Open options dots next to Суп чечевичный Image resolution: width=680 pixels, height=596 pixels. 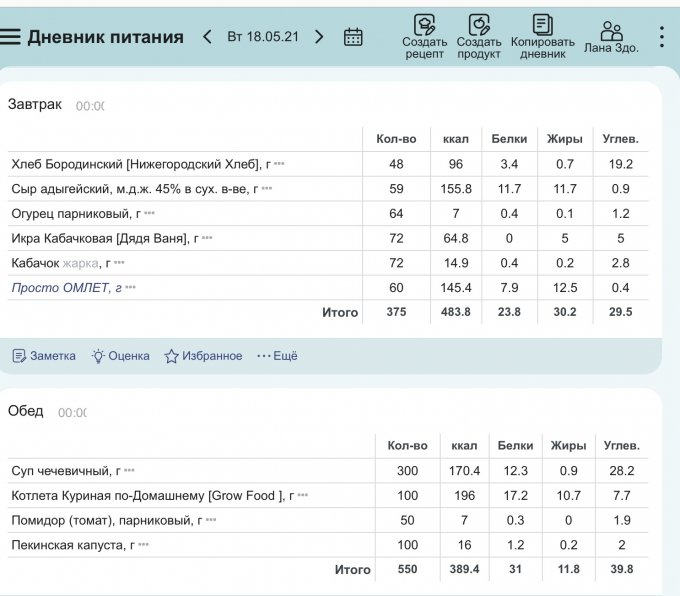point(130,471)
